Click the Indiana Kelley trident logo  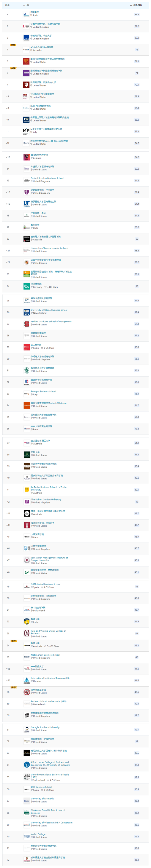point(26,84)
